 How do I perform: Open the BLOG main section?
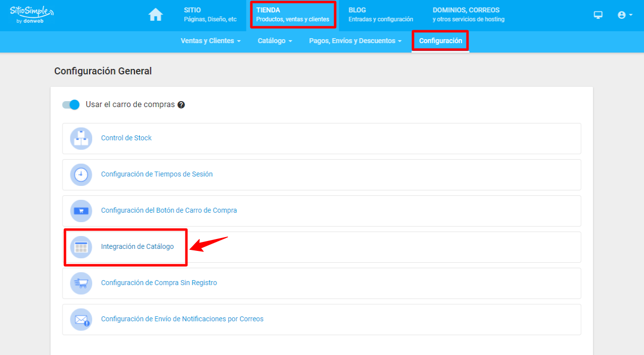[381, 15]
